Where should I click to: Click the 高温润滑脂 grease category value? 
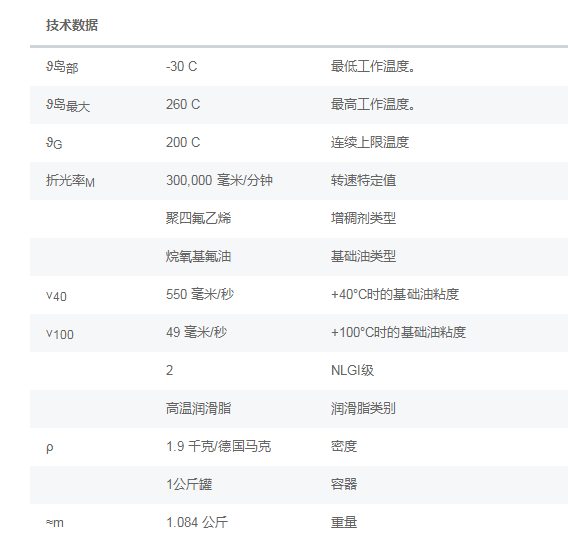click(x=199, y=408)
